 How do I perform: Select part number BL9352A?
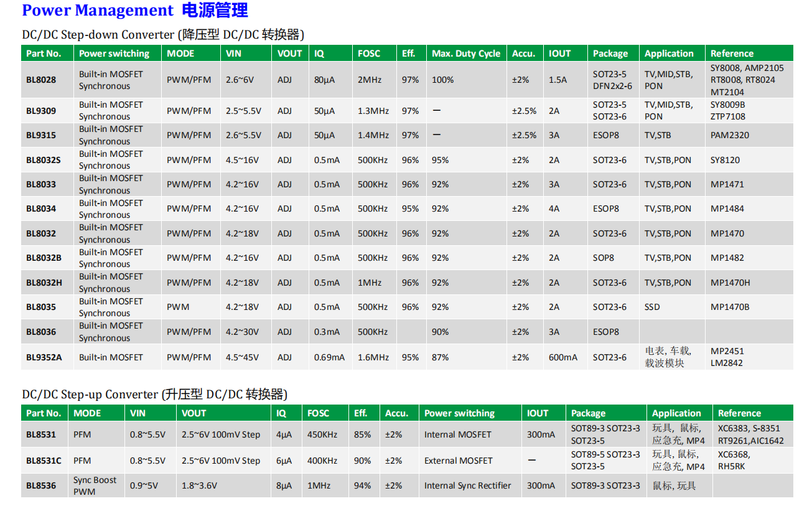click(x=44, y=357)
